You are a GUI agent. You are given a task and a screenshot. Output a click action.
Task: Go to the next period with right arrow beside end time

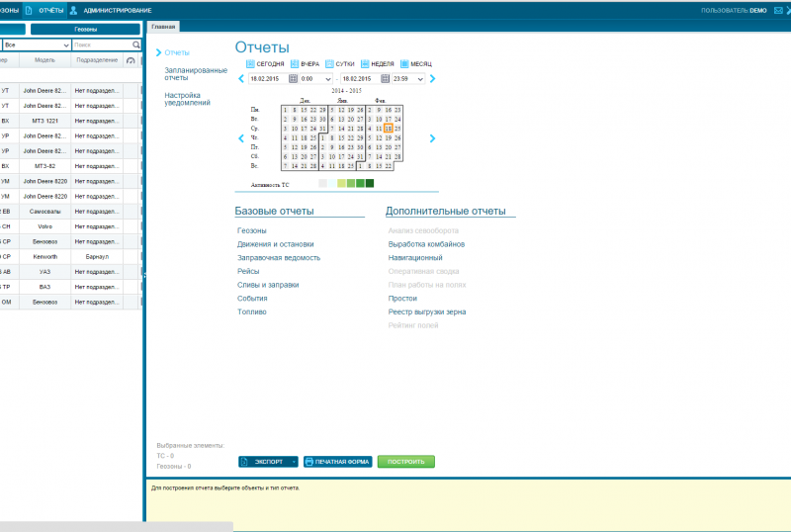coord(432,78)
